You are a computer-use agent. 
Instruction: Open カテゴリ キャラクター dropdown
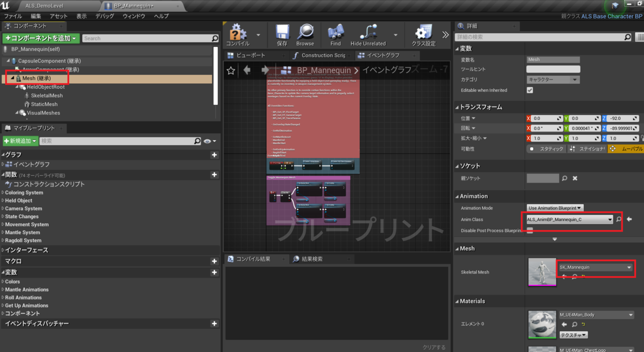553,80
